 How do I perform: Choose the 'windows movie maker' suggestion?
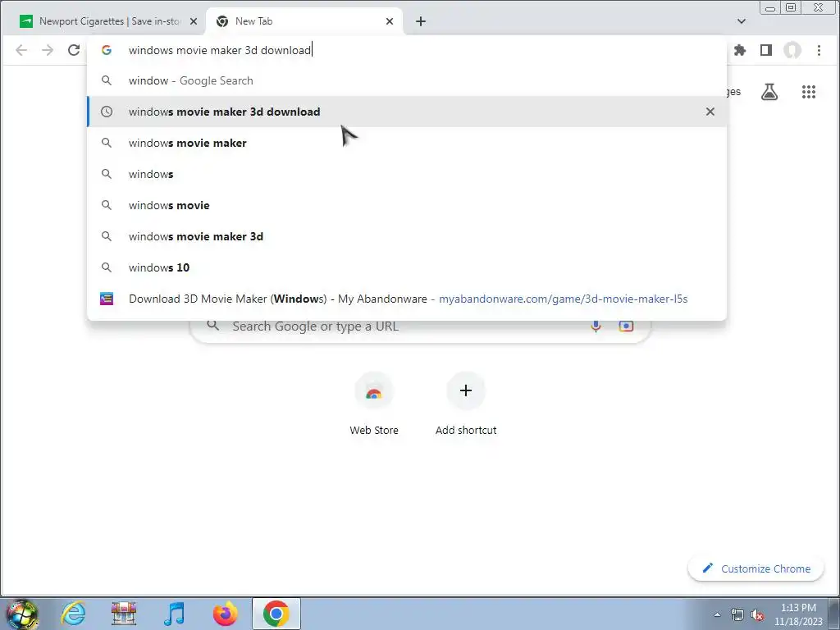click(407, 143)
